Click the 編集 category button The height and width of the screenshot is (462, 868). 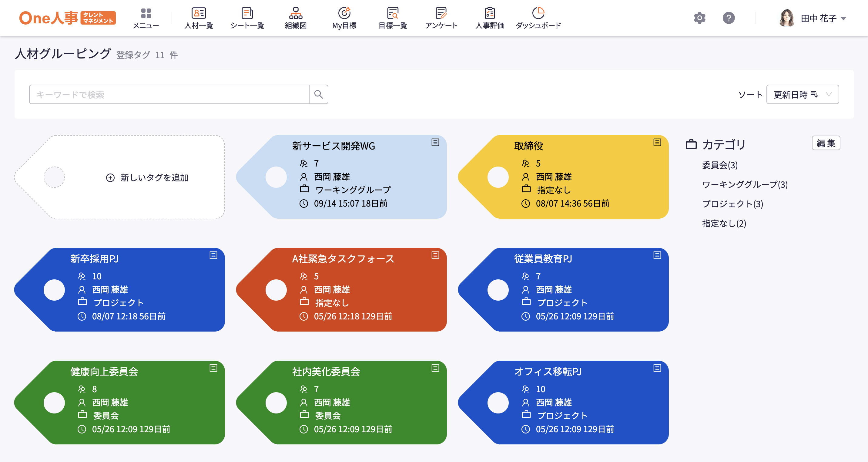point(826,143)
